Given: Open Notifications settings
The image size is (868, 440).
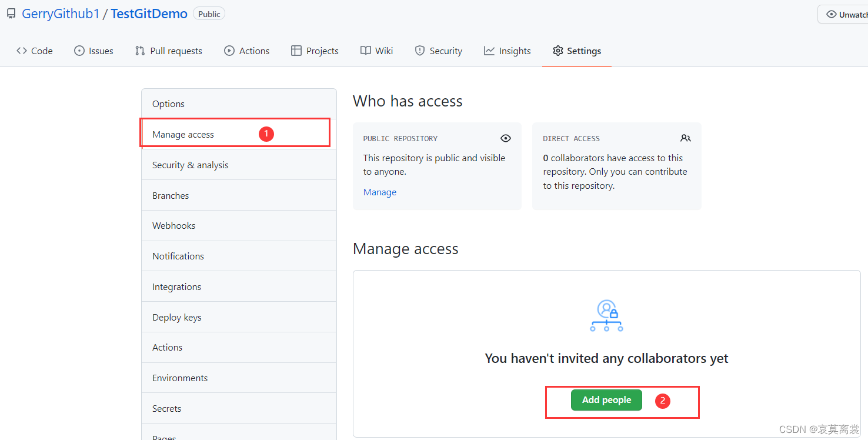Looking at the screenshot, I should [x=239, y=256].
